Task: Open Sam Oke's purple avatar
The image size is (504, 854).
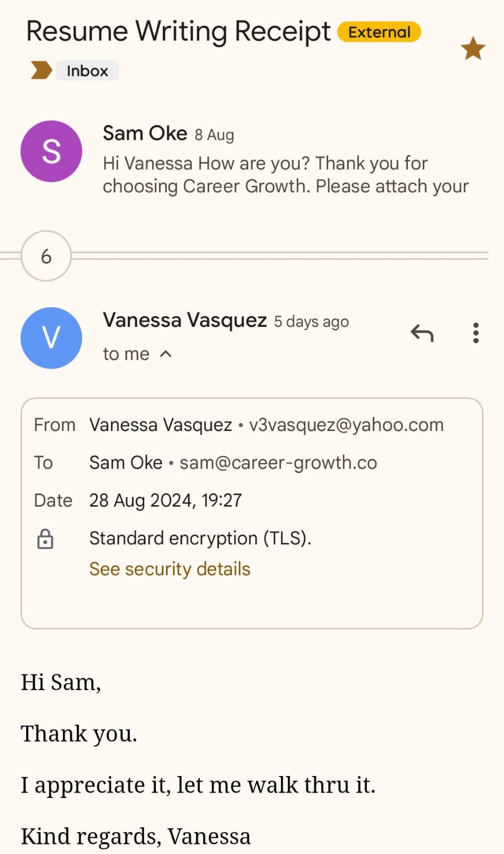Action: pyautogui.click(x=51, y=151)
